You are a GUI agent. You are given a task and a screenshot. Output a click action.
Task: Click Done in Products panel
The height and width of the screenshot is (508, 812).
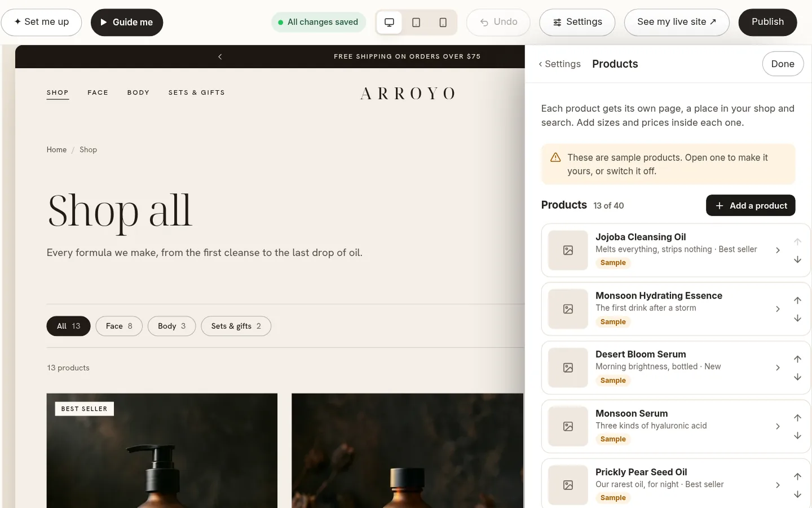tap(783, 64)
